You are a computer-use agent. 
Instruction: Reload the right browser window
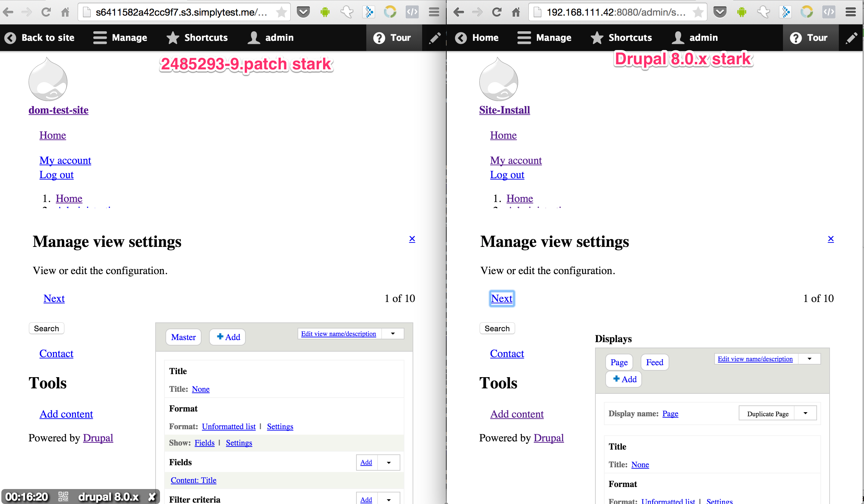tap(496, 12)
